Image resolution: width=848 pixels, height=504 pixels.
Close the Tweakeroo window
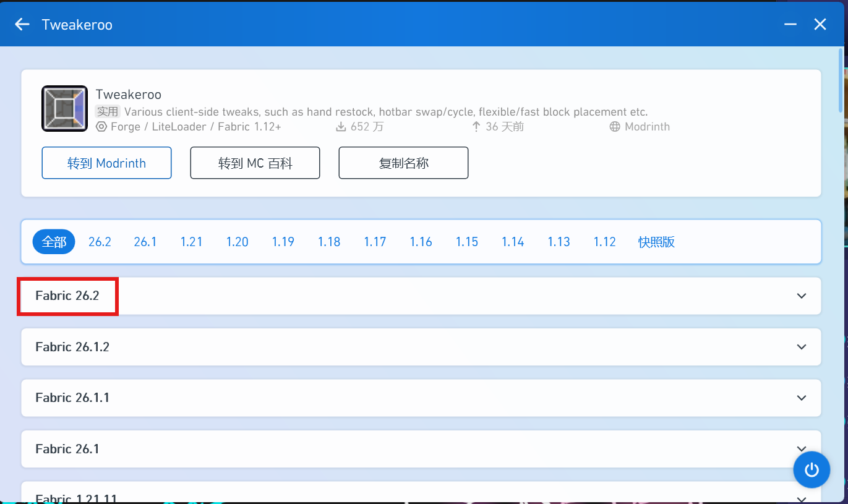point(820,24)
